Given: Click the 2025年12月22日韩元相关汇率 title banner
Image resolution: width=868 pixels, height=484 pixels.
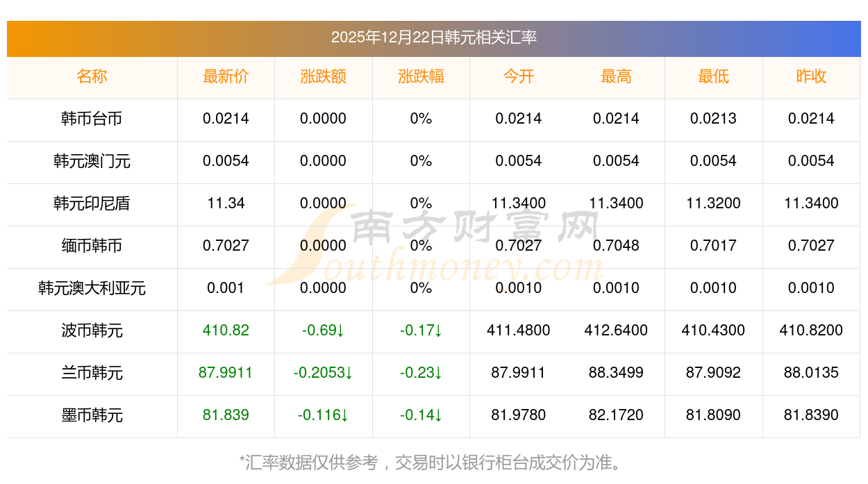Looking at the screenshot, I should 433,37.
